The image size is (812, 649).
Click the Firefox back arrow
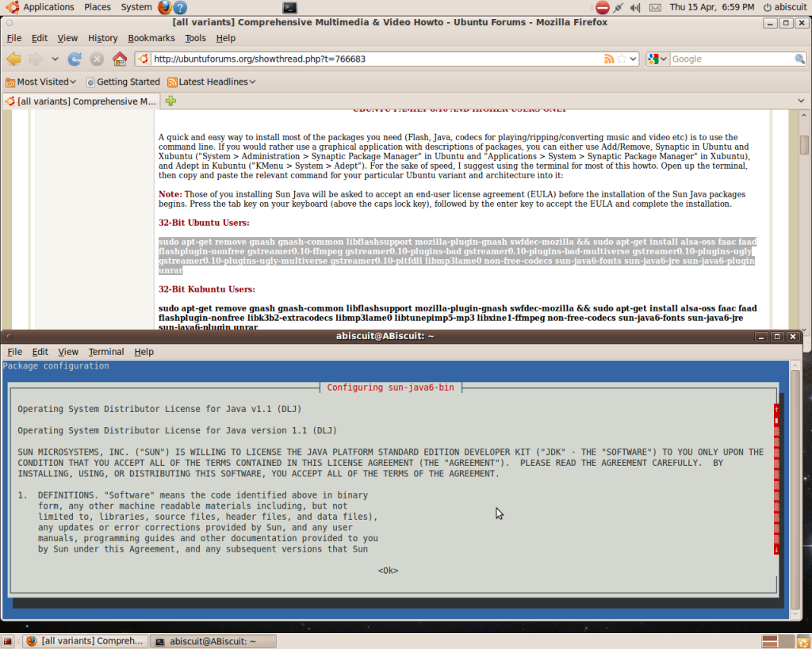click(x=14, y=59)
